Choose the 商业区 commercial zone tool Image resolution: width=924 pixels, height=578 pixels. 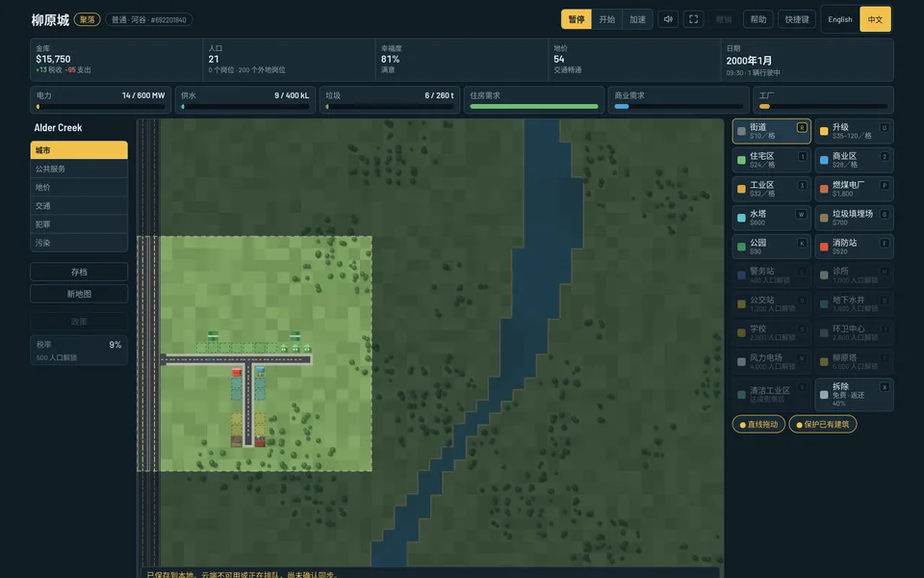(854, 160)
